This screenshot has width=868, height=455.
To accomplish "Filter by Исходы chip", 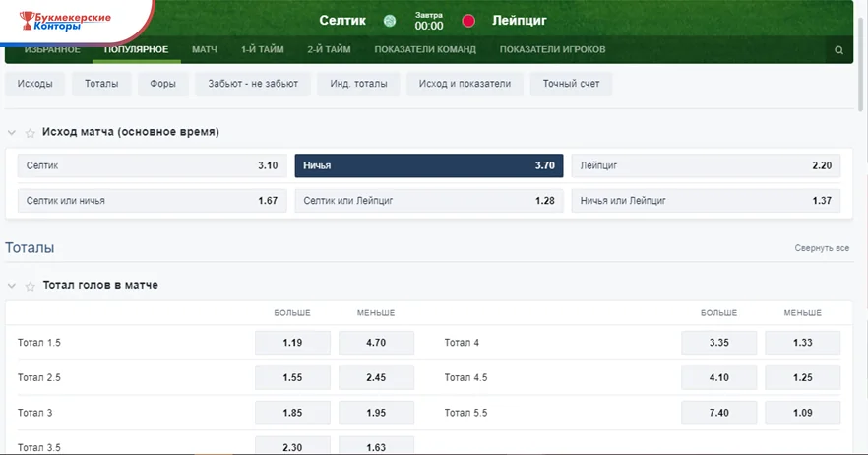I will [x=34, y=84].
